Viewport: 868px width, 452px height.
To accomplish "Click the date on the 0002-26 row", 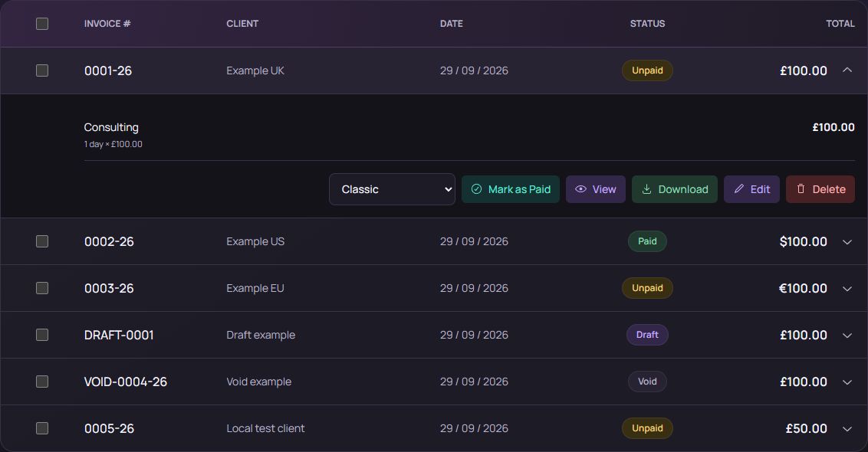I will point(474,242).
